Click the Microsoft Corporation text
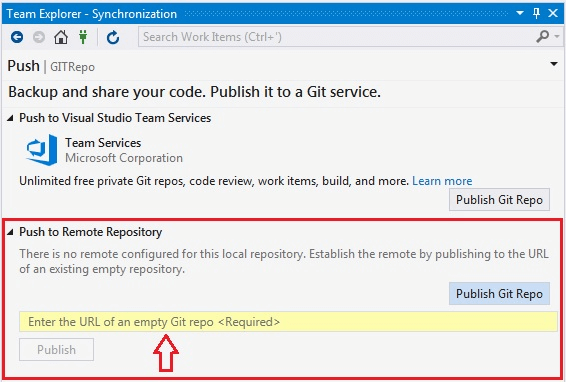566x382 pixels. [124, 158]
